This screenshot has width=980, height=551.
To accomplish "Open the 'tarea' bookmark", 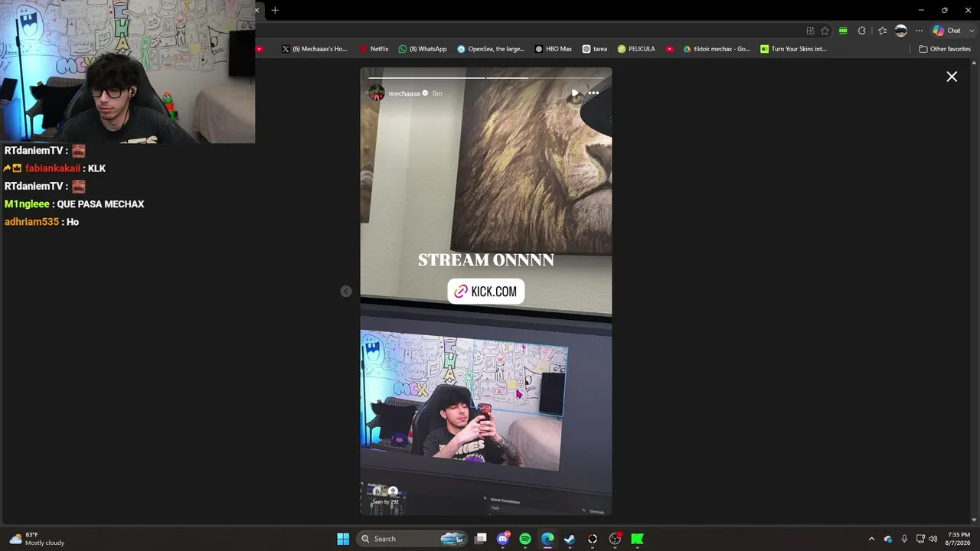I will (595, 49).
